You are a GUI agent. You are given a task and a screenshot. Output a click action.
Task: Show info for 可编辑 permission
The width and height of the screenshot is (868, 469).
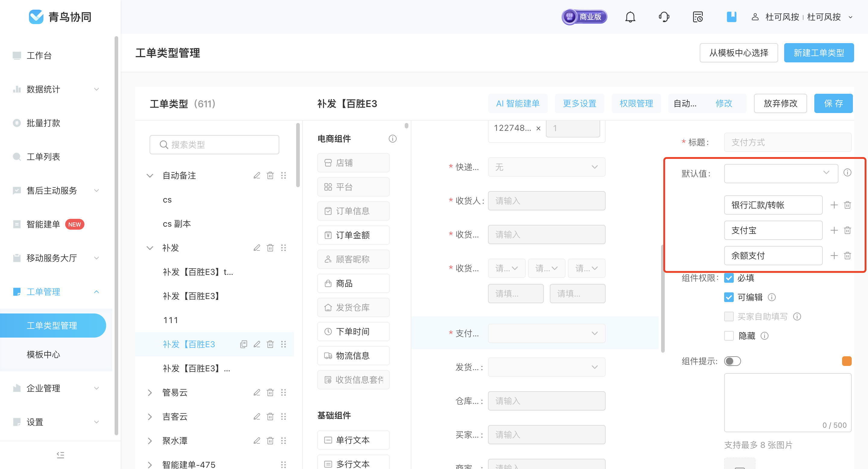tap(771, 297)
